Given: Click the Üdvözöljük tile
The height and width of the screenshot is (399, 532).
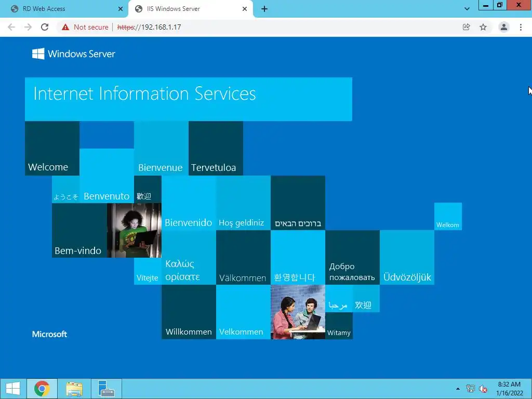Looking at the screenshot, I should click(407, 258).
